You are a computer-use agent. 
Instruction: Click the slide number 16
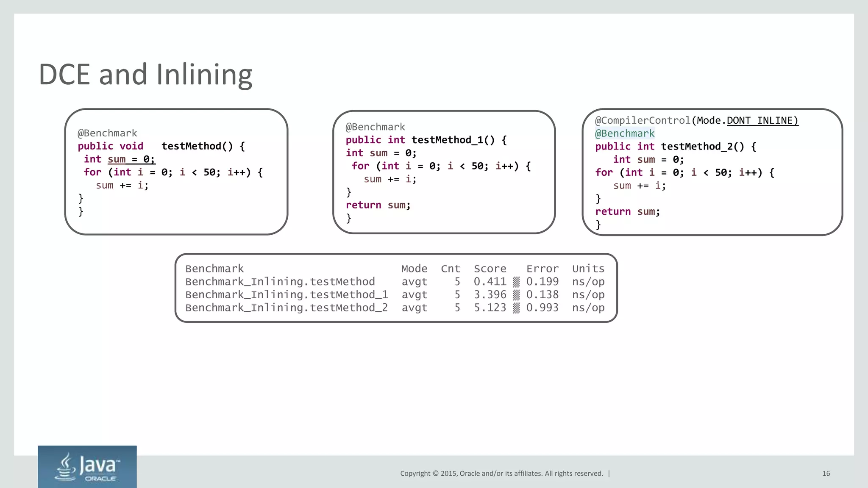(x=826, y=474)
